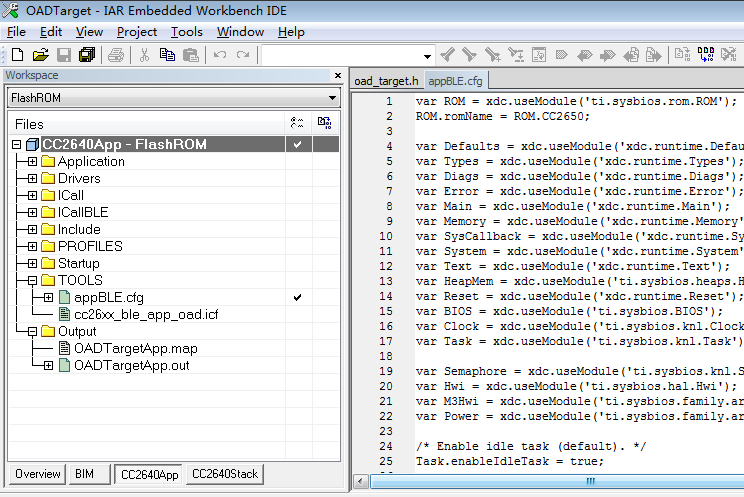Expand the PROFILES folder
Screen dimensions: 744x497
click(x=32, y=246)
